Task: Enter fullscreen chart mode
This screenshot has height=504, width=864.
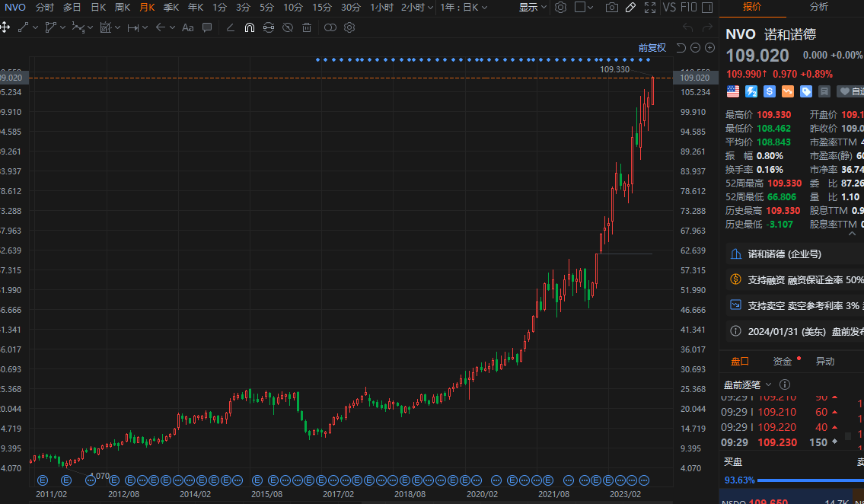Action: coord(649,8)
